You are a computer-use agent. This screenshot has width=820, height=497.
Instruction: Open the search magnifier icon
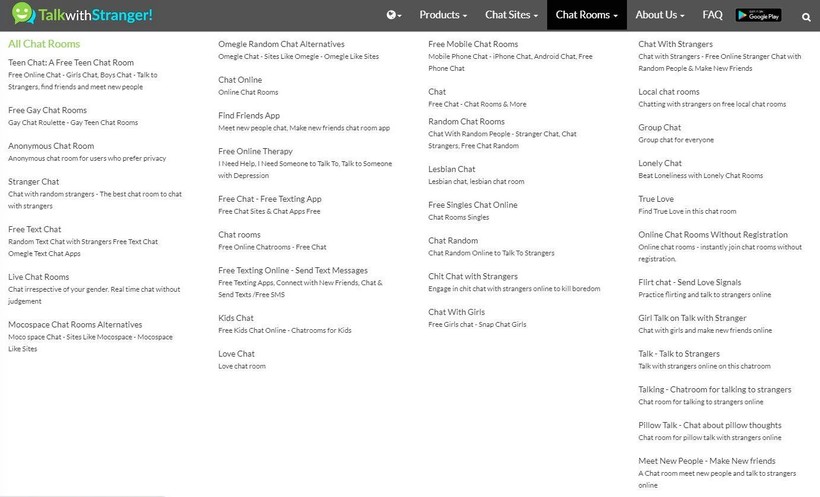tap(806, 17)
